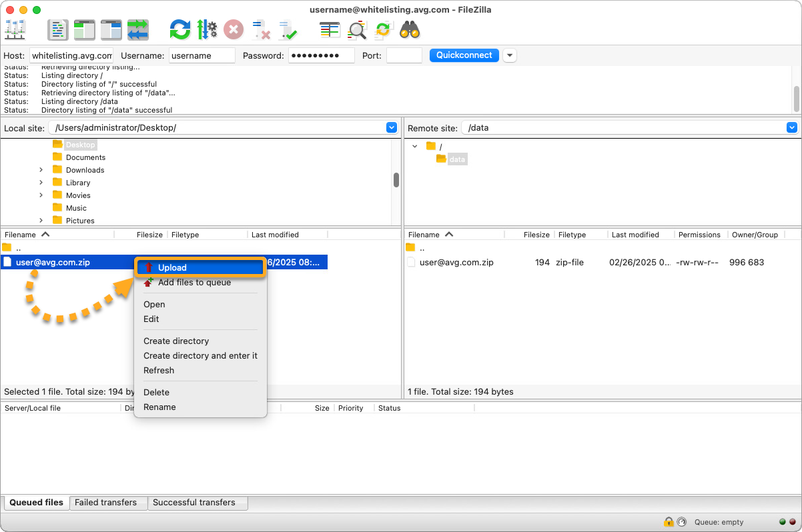This screenshot has width=802, height=532.
Task: Open the Site Manager
Action: tap(15, 30)
